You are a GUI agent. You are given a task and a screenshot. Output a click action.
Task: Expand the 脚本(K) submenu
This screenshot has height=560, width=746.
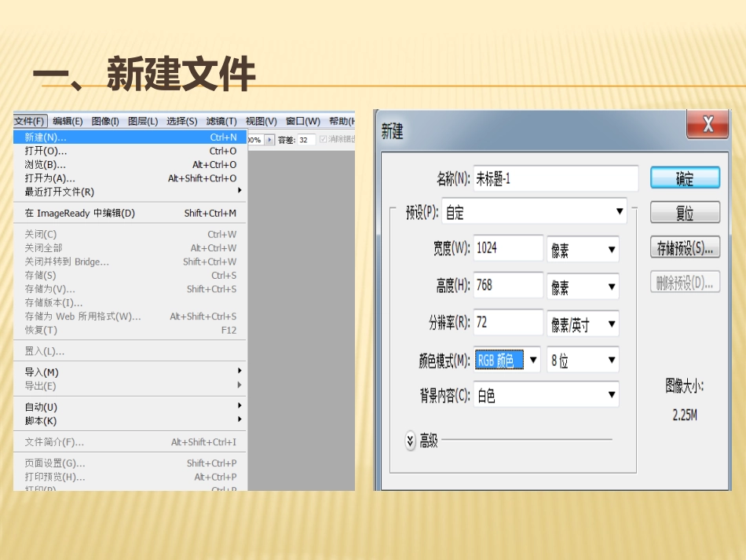130,421
